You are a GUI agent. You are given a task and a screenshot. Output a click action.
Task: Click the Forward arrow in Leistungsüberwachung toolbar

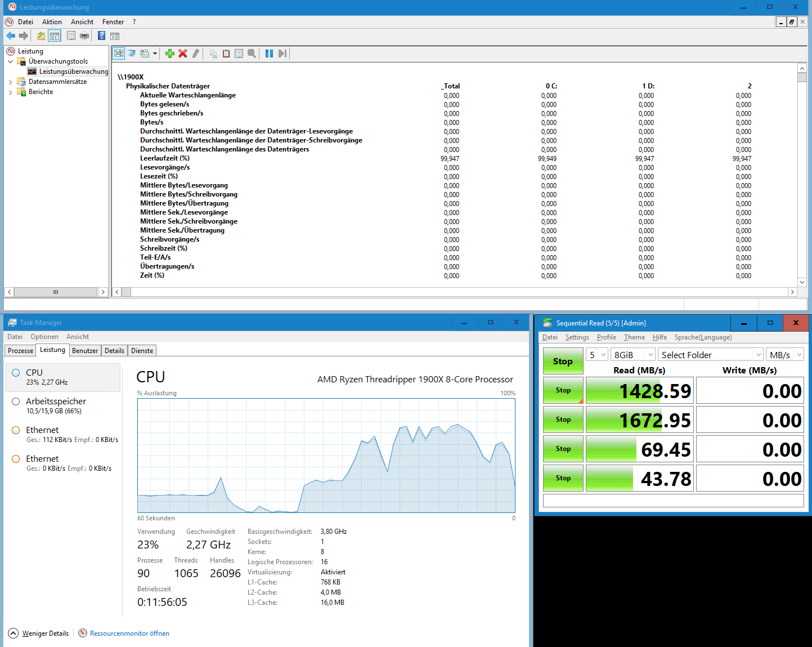click(x=24, y=36)
